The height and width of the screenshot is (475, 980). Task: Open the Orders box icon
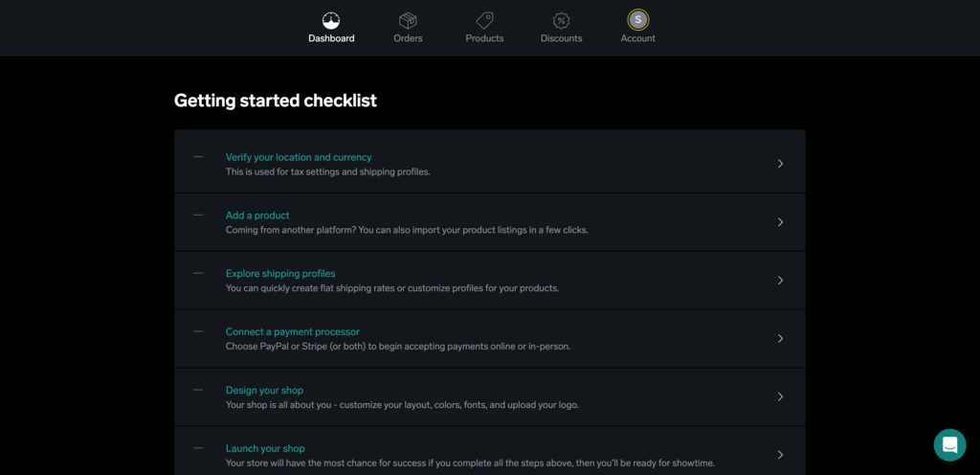(x=408, y=21)
